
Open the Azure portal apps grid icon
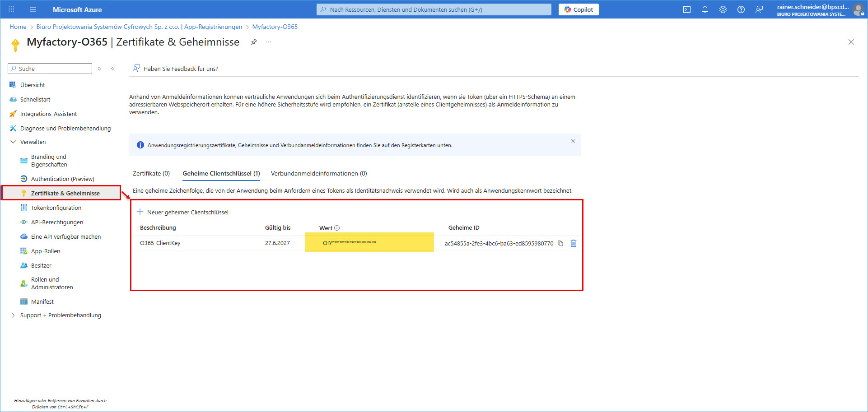point(11,9)
